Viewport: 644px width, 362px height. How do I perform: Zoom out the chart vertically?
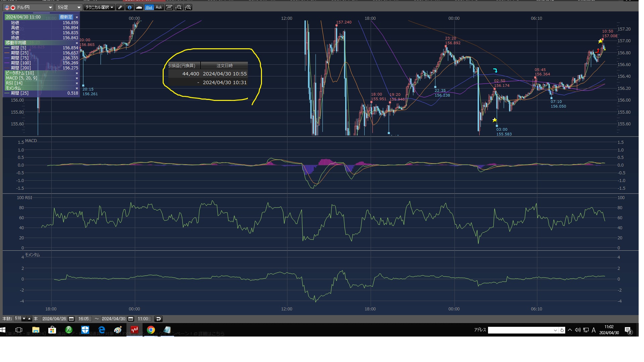coord(178,7)
